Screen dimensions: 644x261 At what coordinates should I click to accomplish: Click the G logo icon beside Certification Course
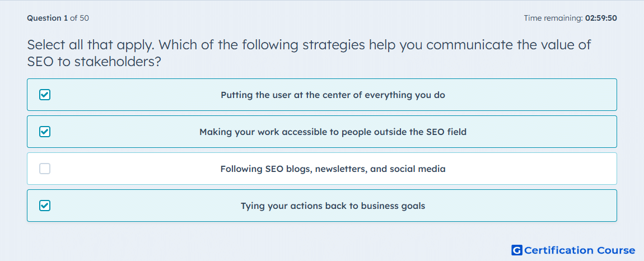click(x=517, y=250)
